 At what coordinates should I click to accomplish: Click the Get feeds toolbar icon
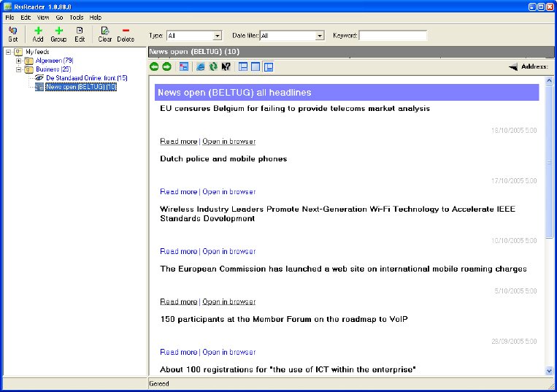click(x=13, y=31)
